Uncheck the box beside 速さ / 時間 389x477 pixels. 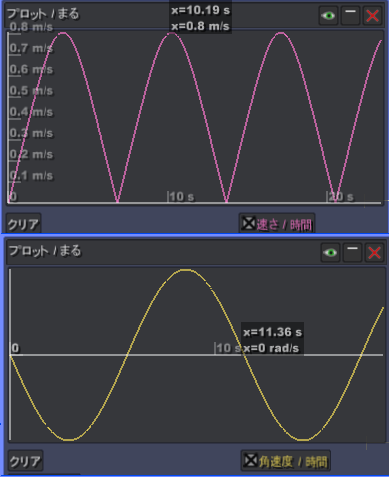coord(248,224)
